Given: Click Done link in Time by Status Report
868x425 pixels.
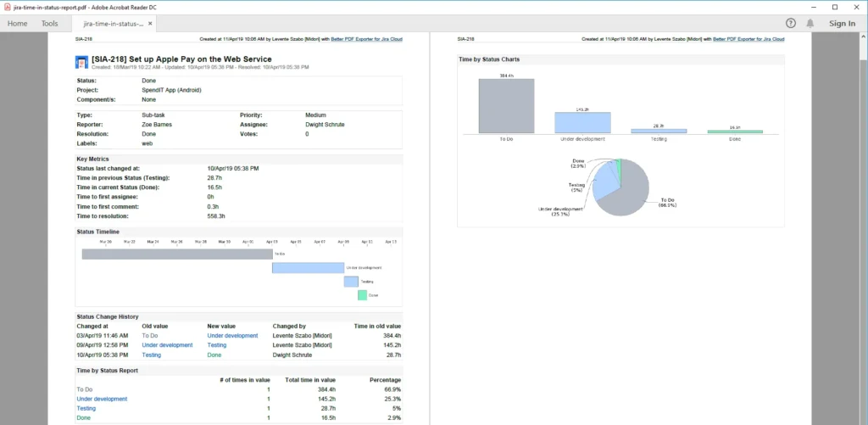Looking at the screenshot, I should click(83, 418).
